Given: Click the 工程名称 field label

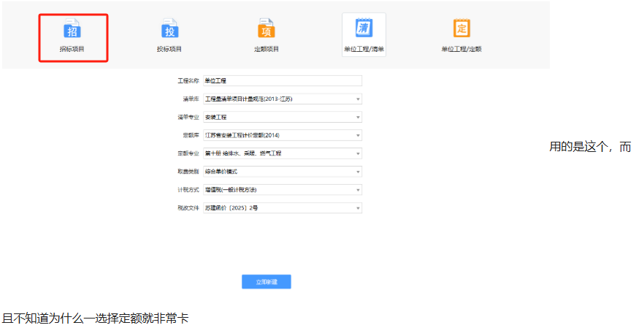Looking at the screenshot, I should click(x=188, y=80).
